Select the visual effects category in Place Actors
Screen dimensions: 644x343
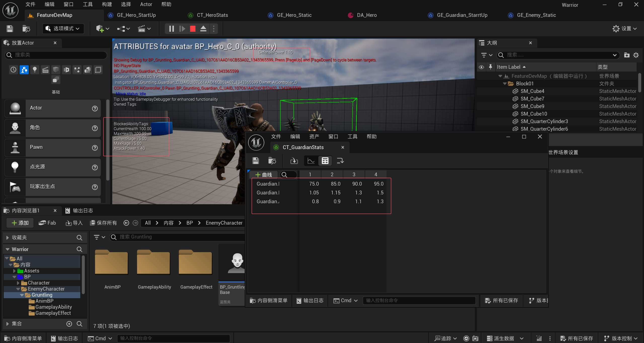(77, 70)
